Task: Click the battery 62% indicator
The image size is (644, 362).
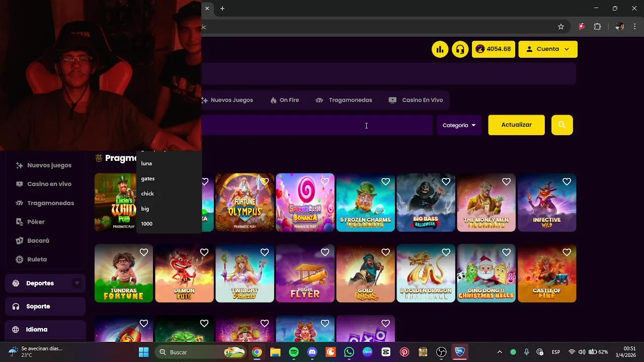Action: (599, 352)
